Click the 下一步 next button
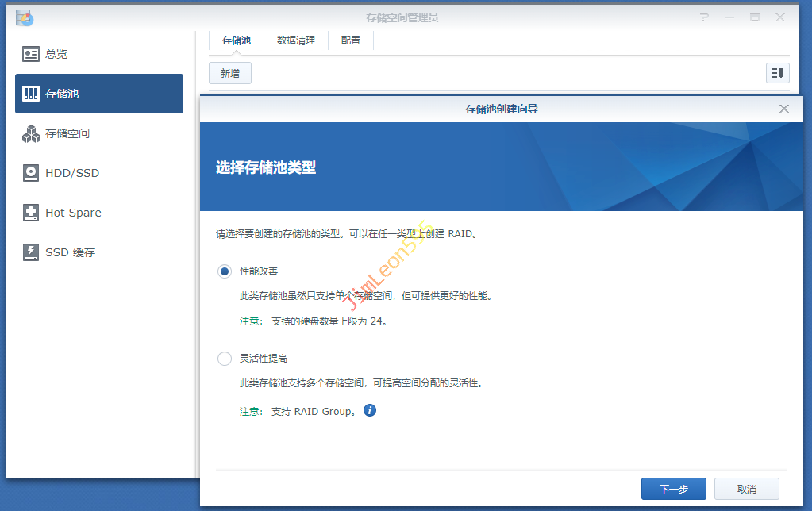 pos(673,489)
